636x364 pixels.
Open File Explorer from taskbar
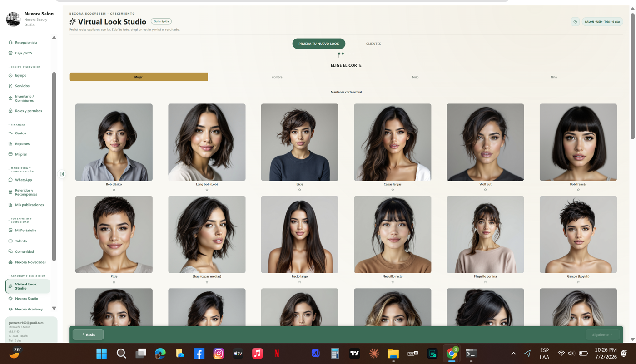pos(393,354)
